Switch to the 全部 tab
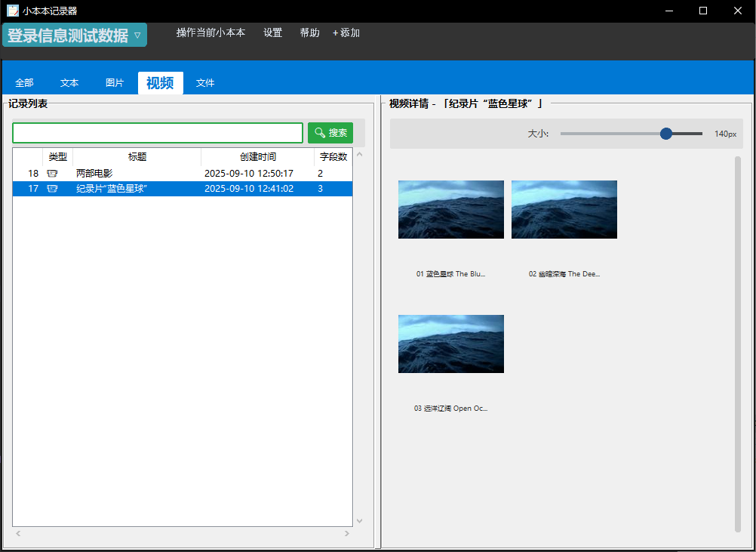 [24, 83]
